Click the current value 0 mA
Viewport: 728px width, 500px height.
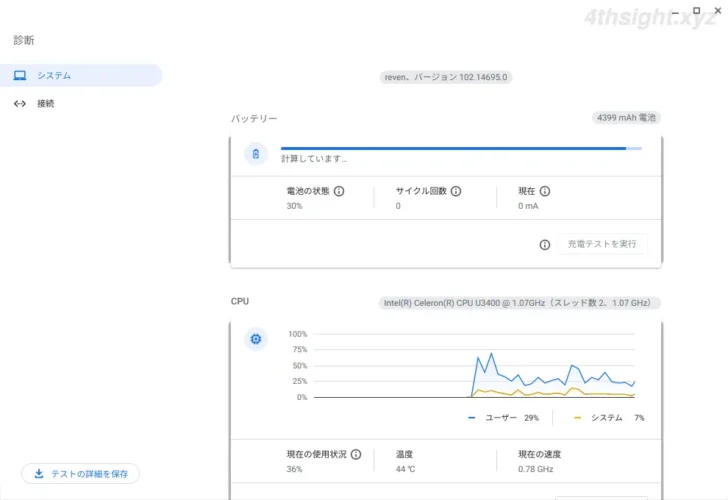click(528, 206)
